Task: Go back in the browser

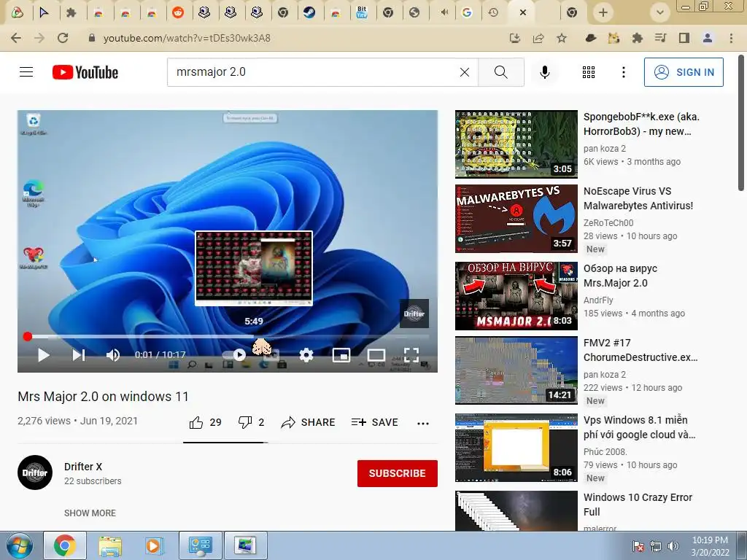Action: [x=16, y=38]
